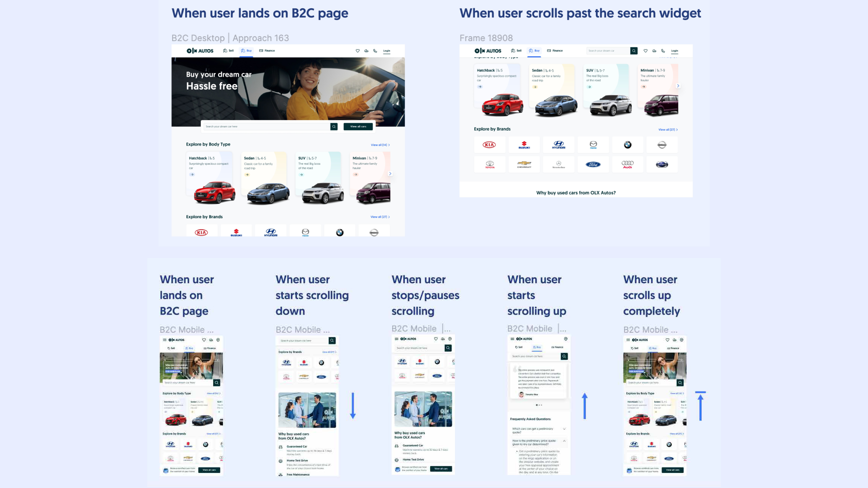Click heart favorites icon in B2C Desktop header
868x488 pixels.
(x=358, y=51)
